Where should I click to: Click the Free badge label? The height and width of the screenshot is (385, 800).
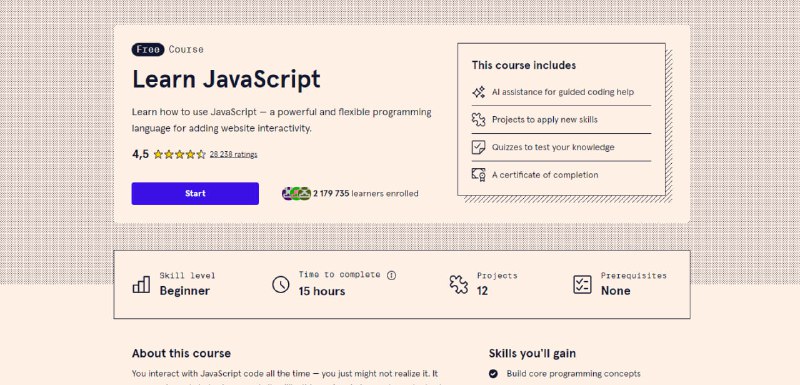(x=148, y=49)
